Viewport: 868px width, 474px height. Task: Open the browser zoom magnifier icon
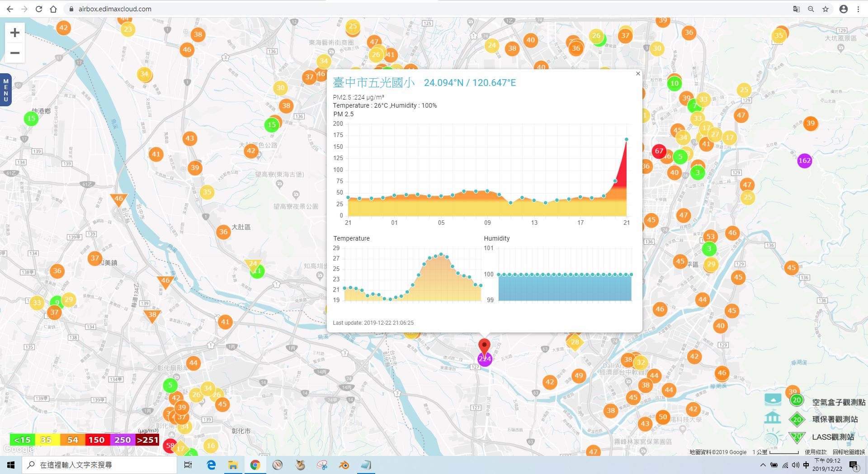[x=811, y=9]
